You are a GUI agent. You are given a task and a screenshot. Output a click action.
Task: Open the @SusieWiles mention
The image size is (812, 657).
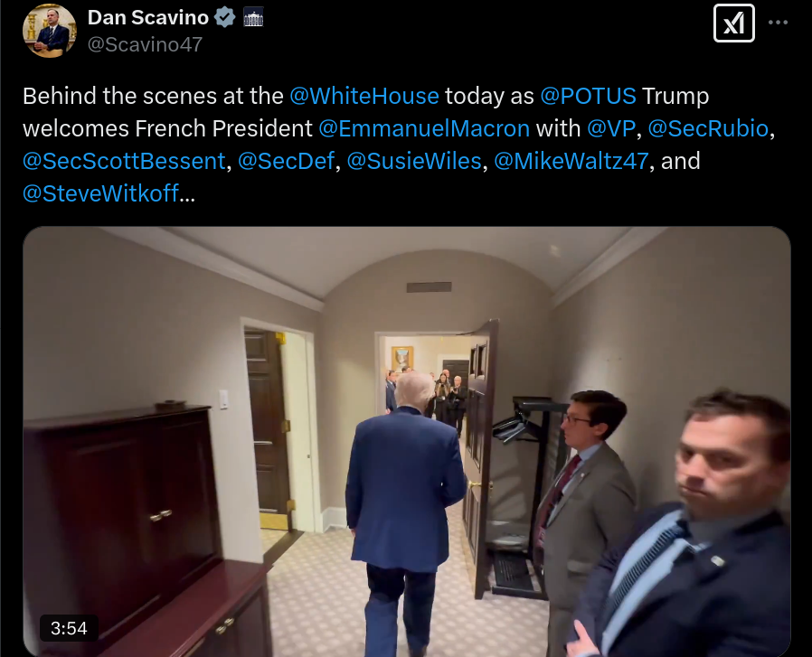(414, 161)
